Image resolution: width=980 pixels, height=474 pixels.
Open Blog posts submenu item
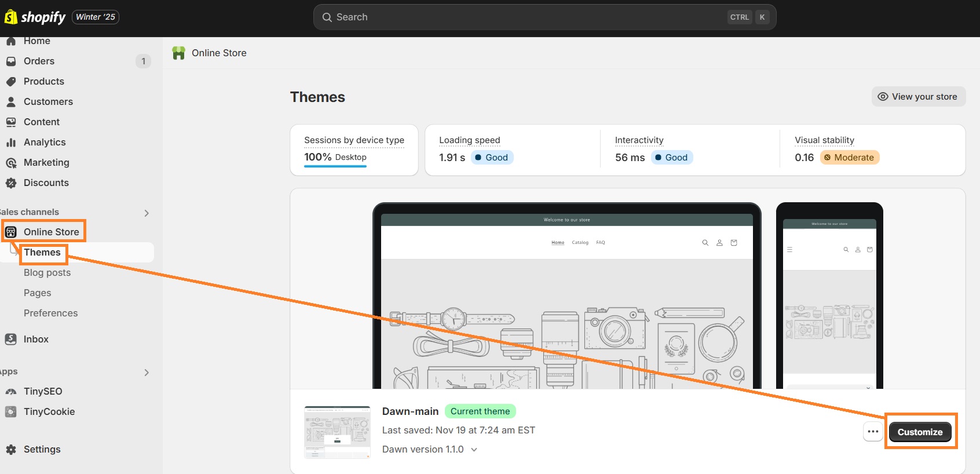coord(47,272)
